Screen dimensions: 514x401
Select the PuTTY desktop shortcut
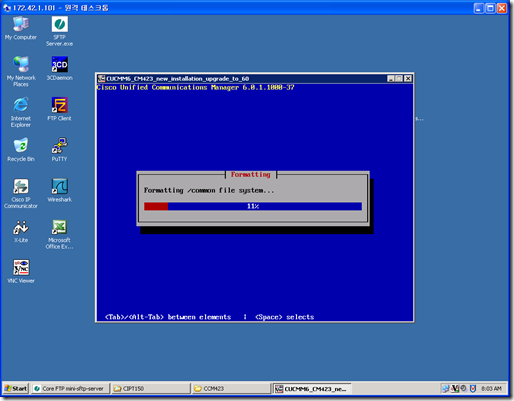pyautogui.click(x=60, y=150)
